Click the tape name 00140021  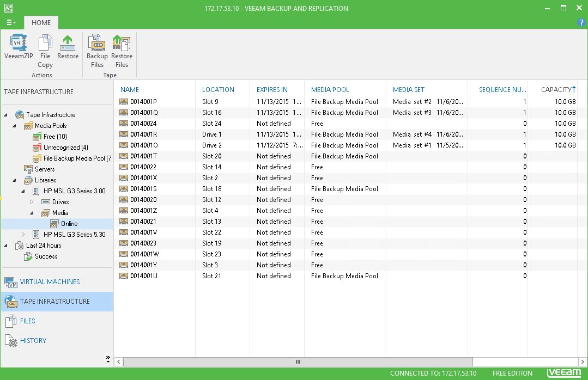(x=143, y=222)
